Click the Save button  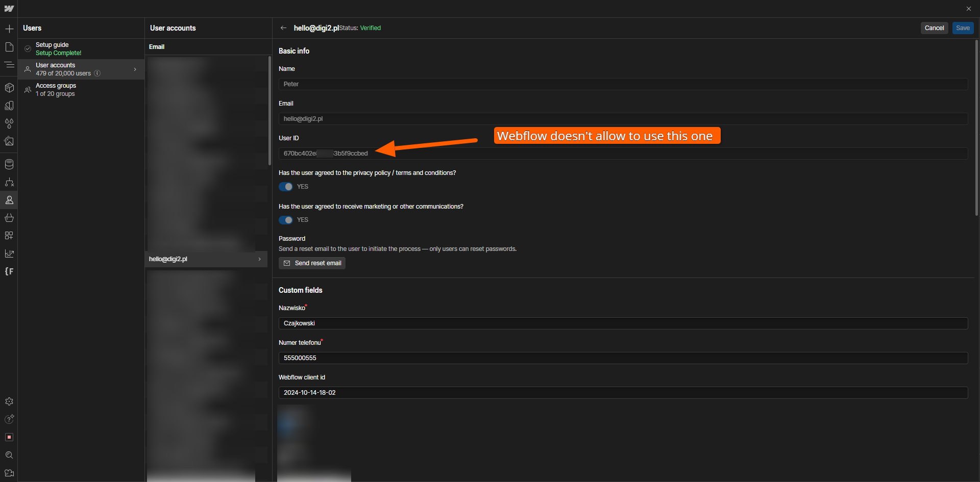[x=963, y=28]
